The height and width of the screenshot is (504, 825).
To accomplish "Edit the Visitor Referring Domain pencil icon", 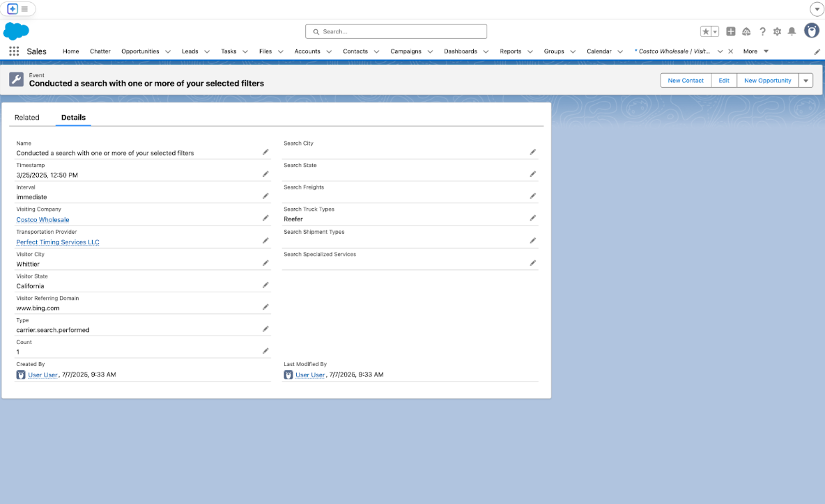I will (x=265, y=307).
